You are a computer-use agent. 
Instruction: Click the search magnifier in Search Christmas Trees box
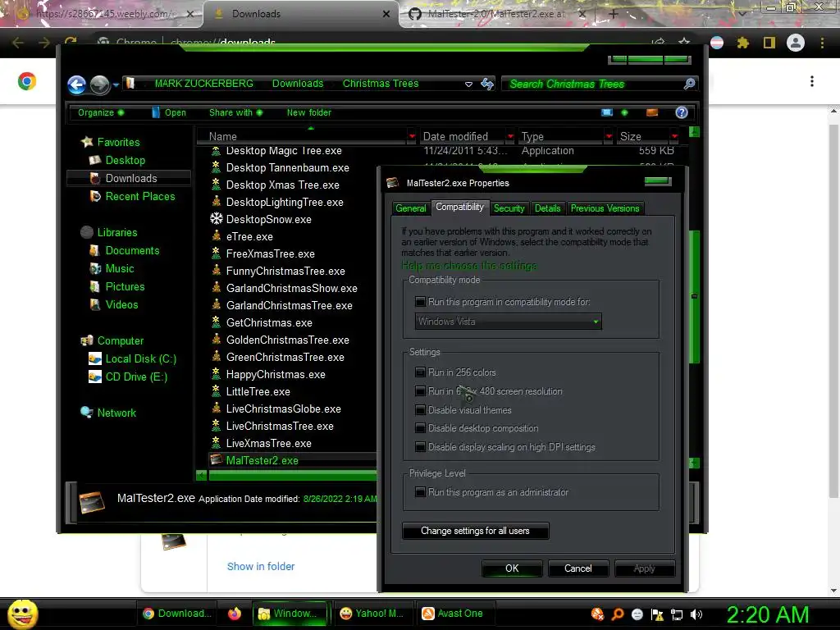coord(689,84)
